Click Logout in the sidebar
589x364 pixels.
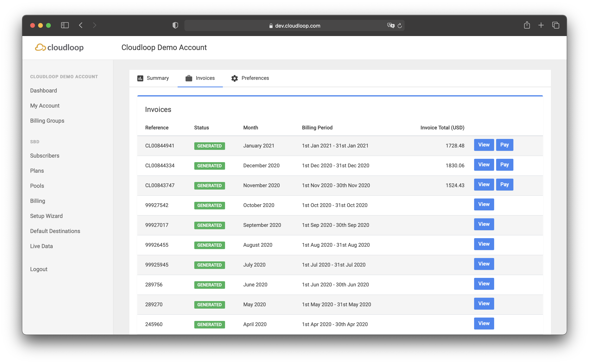38,269
